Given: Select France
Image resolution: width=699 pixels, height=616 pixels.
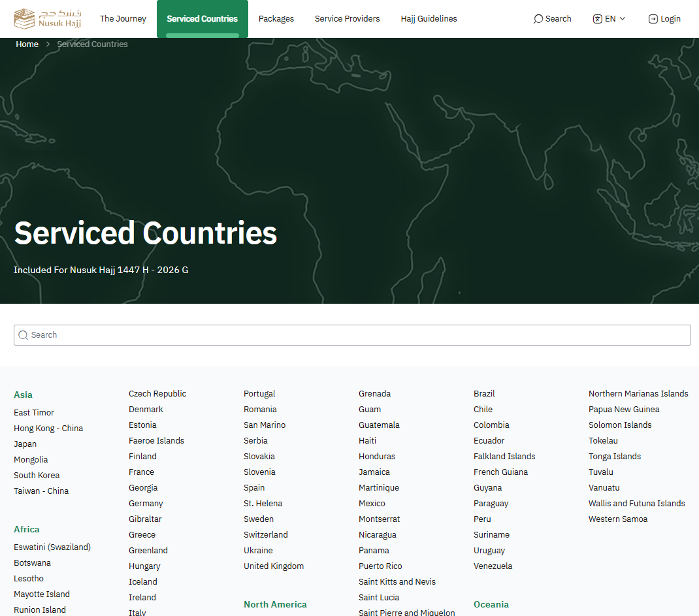Looking at the screenshot, I should click(141, 472).
